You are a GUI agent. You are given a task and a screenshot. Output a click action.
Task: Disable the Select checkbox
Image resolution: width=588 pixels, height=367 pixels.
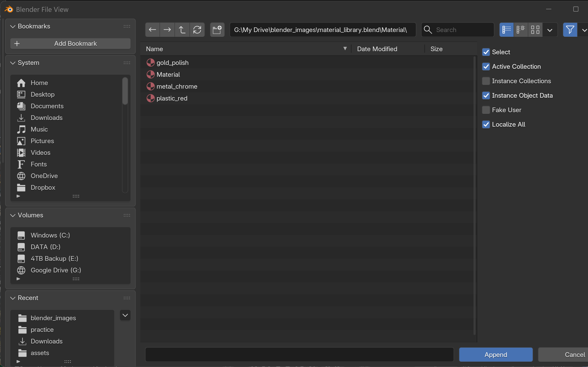pos(486,52)
